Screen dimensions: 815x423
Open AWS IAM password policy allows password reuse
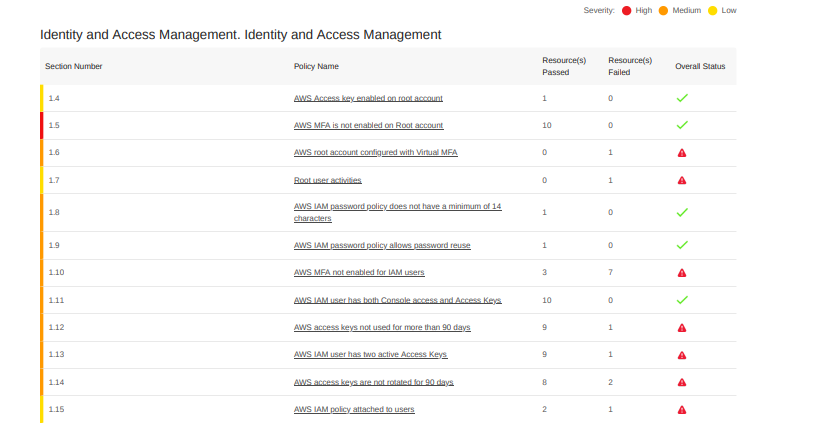pyautogui.click(x=382, y=245)
